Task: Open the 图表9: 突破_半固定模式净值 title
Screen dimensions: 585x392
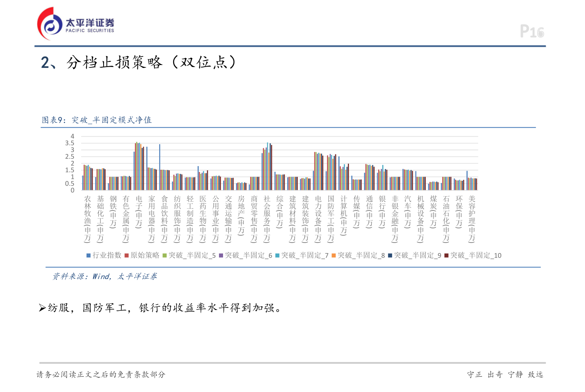Action: 96,120
